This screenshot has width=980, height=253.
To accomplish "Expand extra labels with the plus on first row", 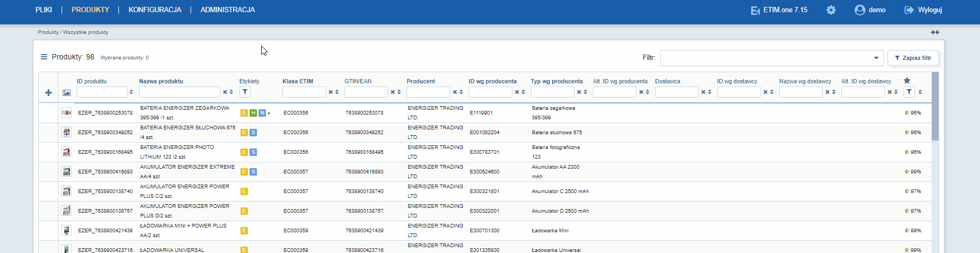I will coord(269,113).
